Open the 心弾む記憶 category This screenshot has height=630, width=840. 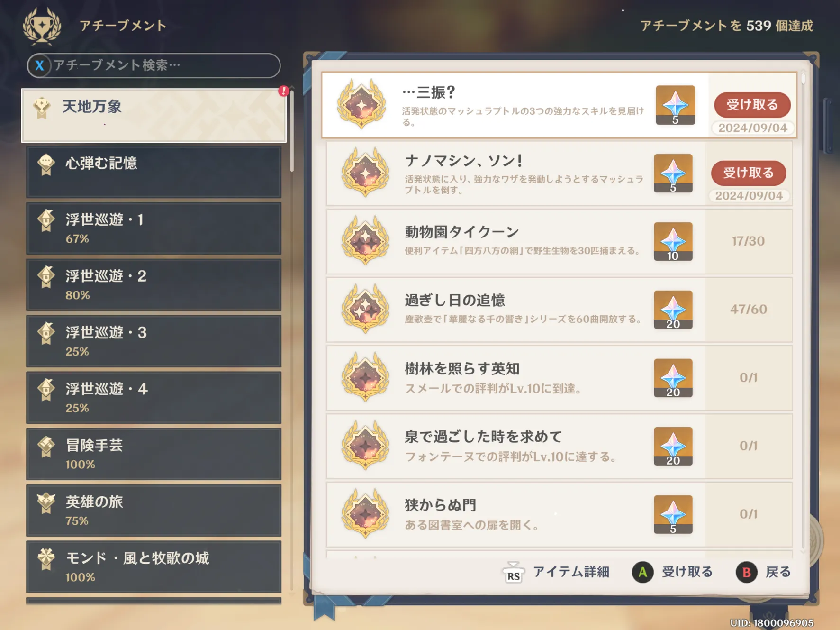tap(154, 172)
